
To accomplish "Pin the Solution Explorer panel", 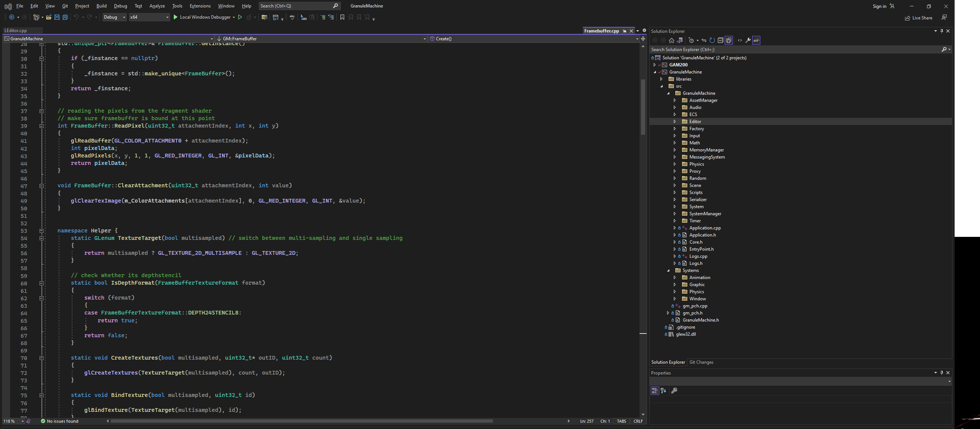I will point(942,31).
